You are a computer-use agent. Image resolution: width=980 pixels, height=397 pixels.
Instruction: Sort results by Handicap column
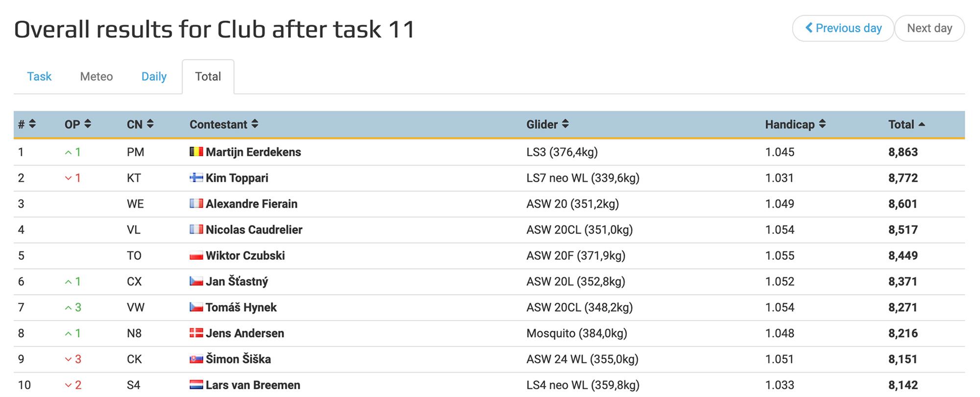point(795,124)
